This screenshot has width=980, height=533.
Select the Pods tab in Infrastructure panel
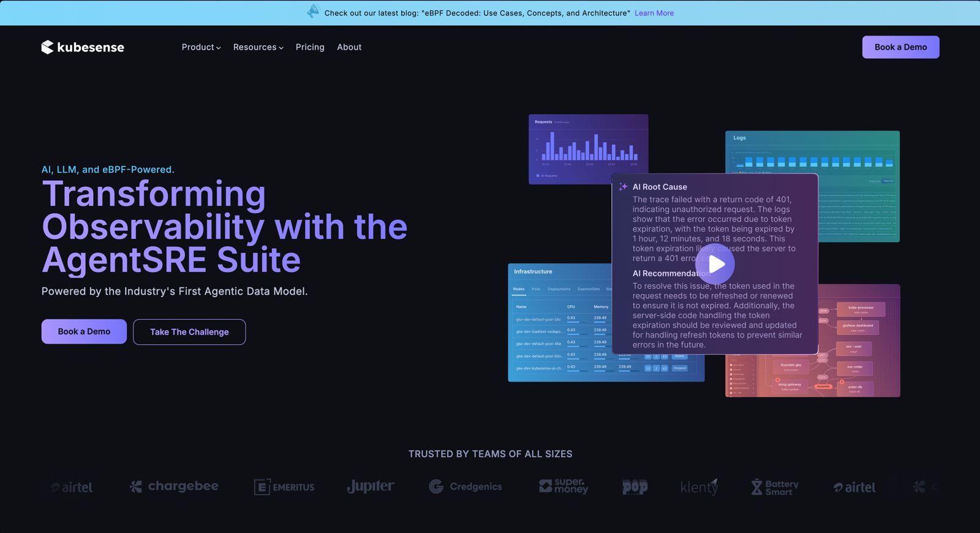(536, 289)
